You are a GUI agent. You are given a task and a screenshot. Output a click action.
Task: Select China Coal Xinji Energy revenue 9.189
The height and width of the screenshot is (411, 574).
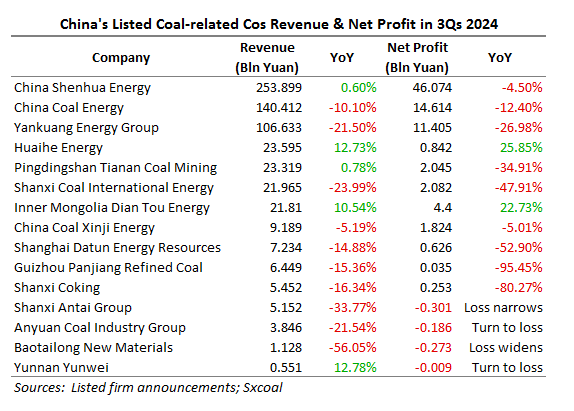286,227
